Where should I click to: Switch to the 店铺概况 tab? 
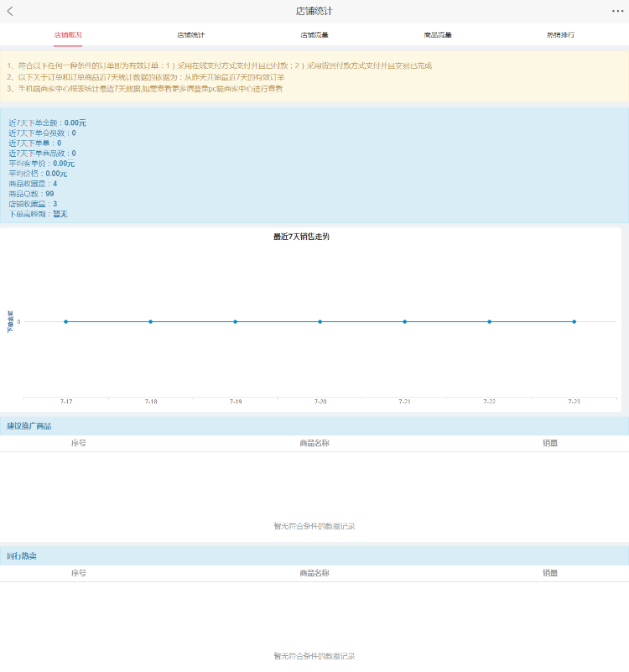coord(68,35)
